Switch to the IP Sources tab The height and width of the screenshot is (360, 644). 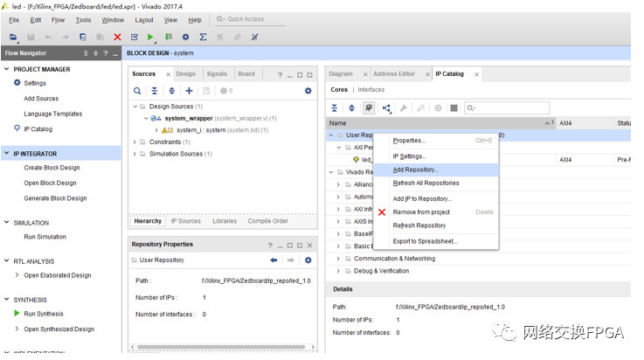click(x=185, y=221)
